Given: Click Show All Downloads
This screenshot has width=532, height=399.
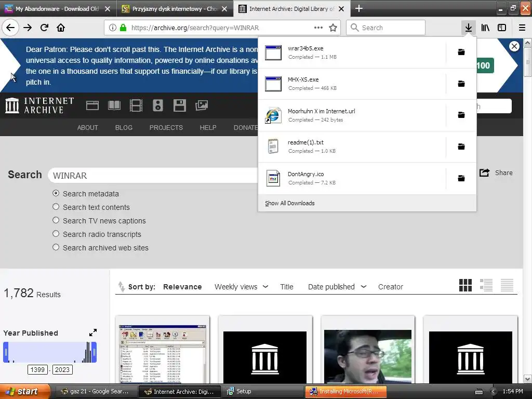Looking at the screenshot, I should point(290,203).
